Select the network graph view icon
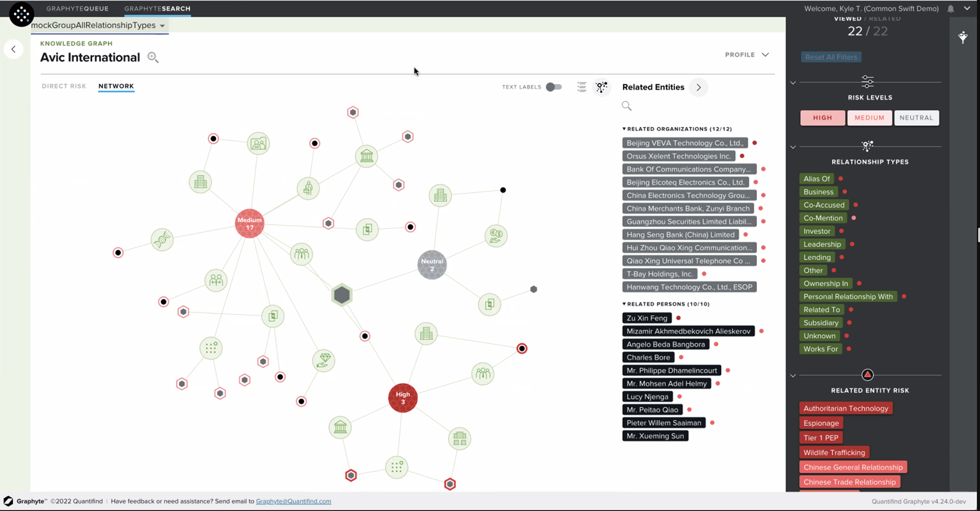 point(602,87)
